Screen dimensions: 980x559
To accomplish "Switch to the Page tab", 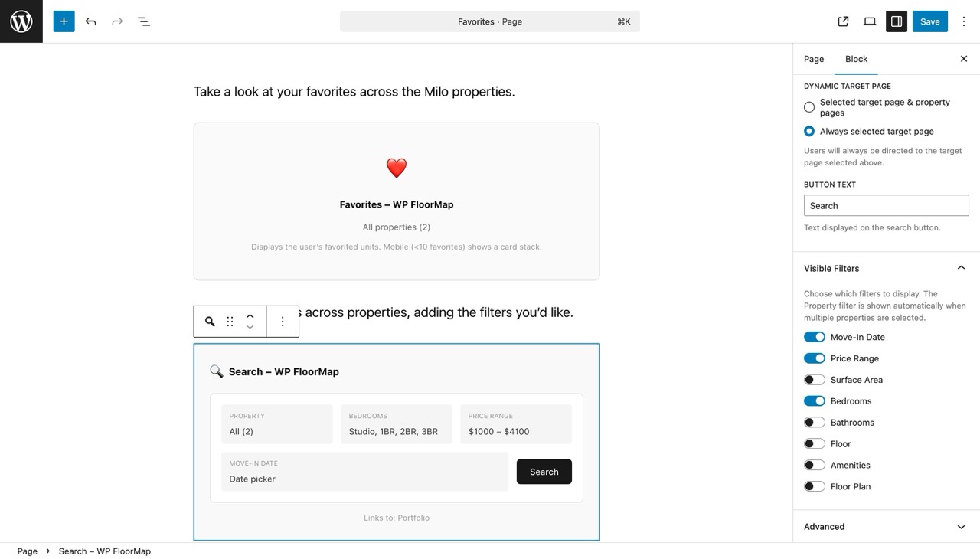I will [x=813, y=59].
